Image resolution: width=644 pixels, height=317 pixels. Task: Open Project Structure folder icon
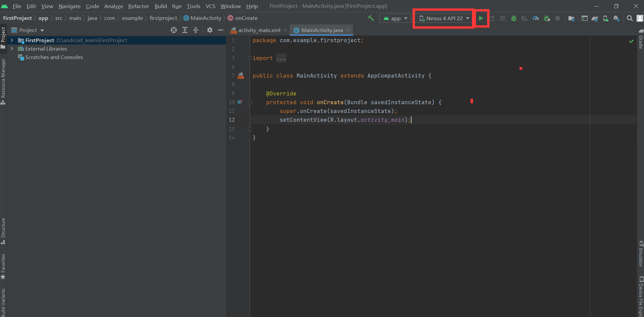point(571,18)
